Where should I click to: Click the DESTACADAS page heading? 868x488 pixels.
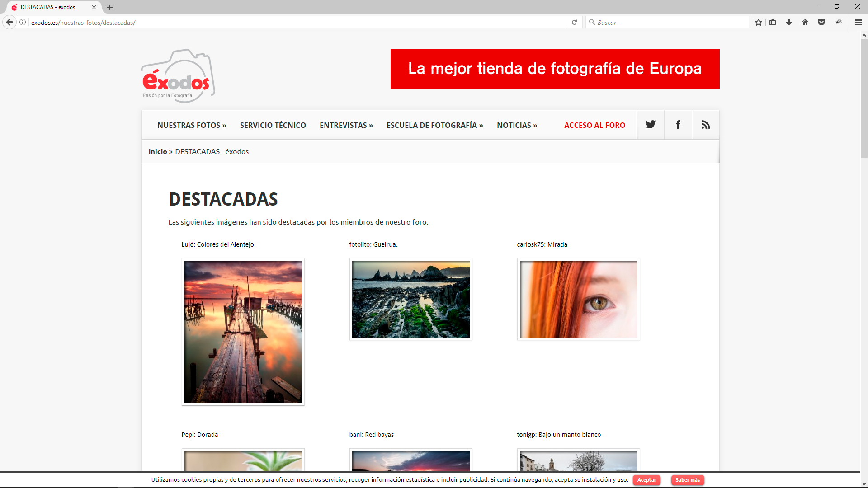pos(223,199)
